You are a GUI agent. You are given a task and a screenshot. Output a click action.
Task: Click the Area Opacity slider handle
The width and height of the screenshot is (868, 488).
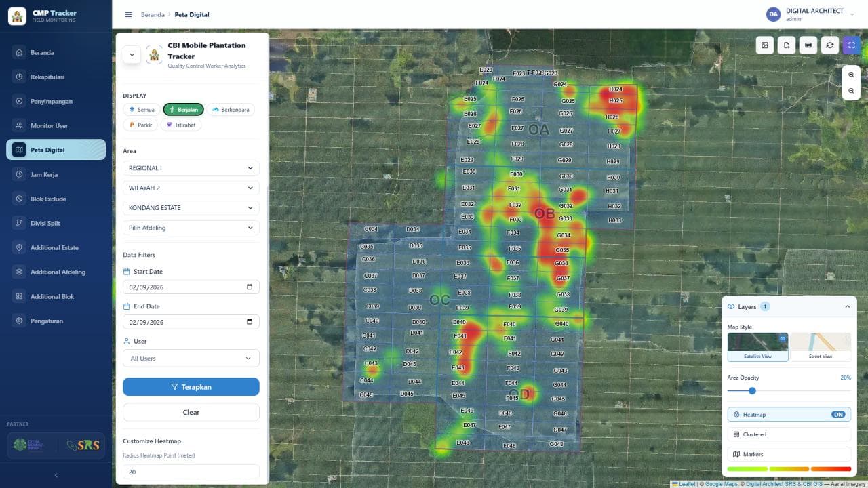tap(752, 390)
